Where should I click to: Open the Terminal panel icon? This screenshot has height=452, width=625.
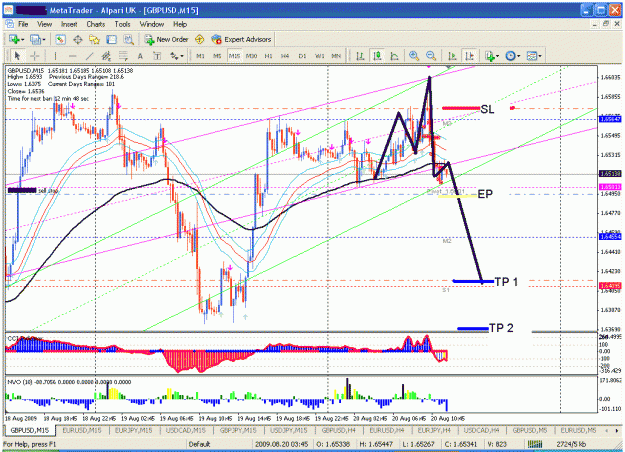[x=111, y=39]
